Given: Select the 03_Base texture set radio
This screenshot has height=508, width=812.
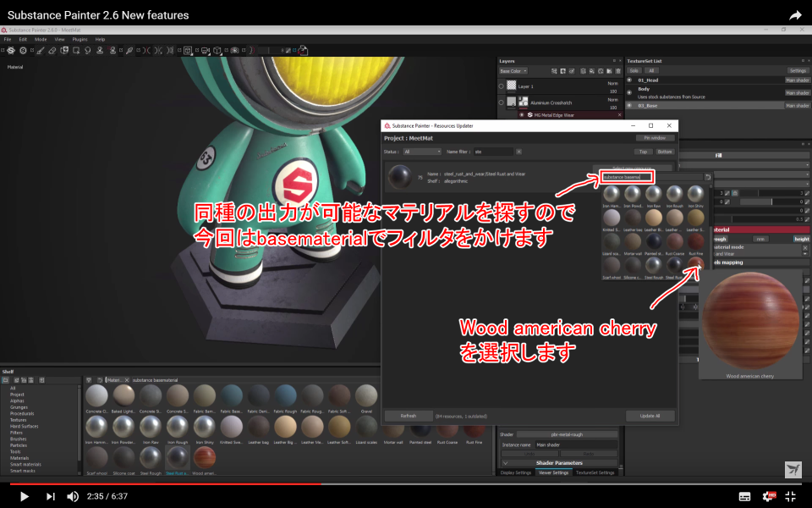Looking at the screenshot, I should pyautogui.click(x=629, y=106).
